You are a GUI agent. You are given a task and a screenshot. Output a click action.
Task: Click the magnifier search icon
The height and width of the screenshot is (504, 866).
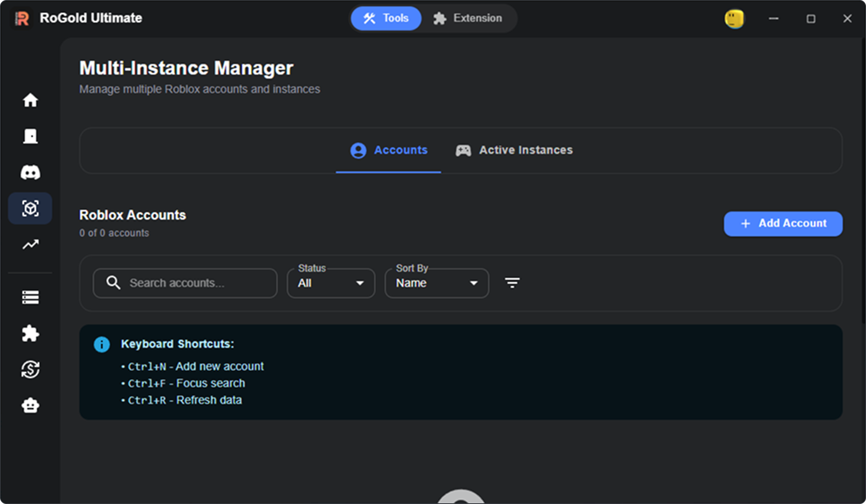[113, 282]
